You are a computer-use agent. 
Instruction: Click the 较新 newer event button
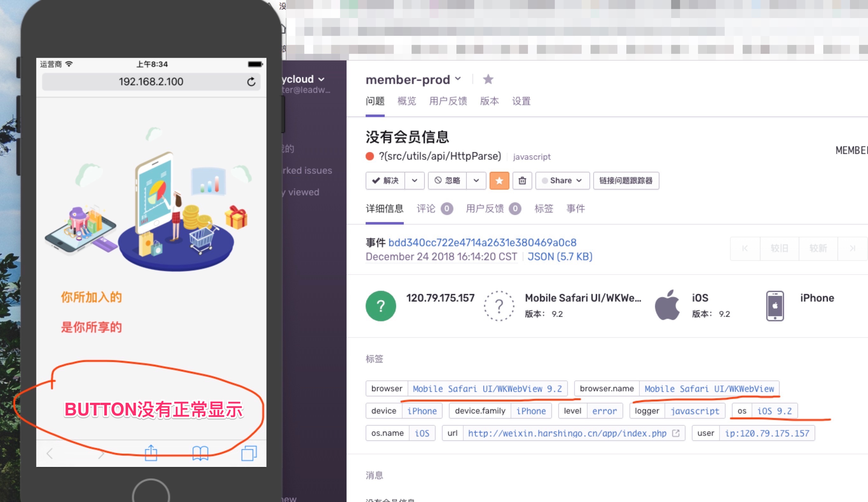818,248
